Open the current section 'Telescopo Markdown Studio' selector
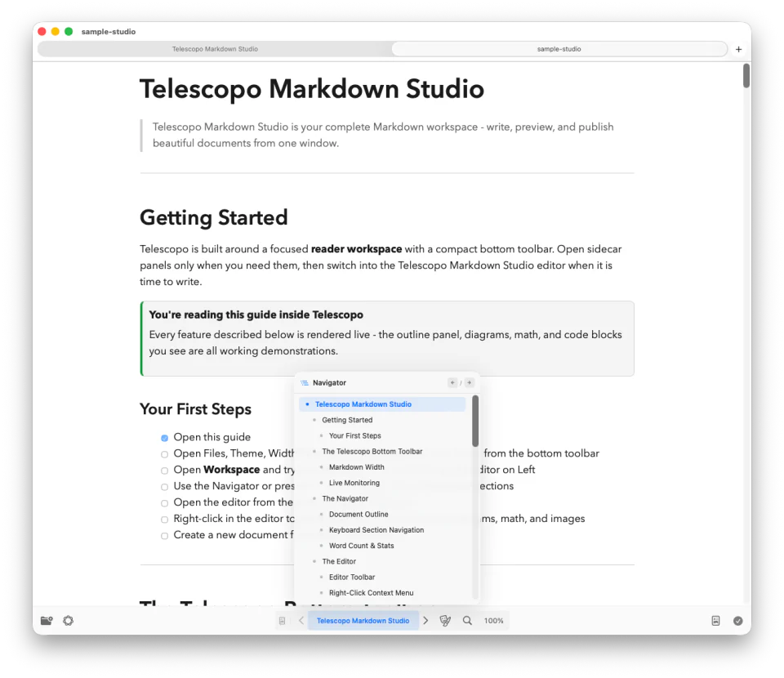Screen dimensions: 784x678 pos(363,621)
